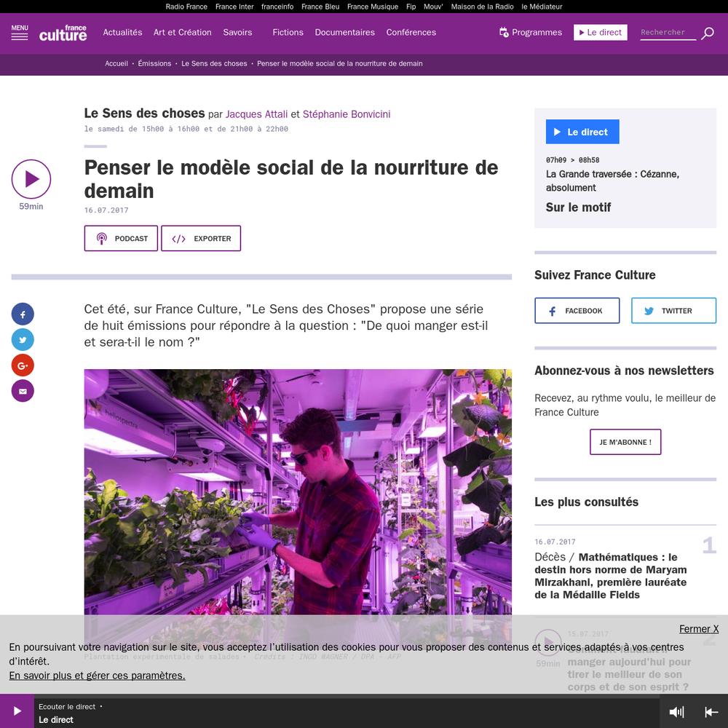Image resolution: width=728 pixels, height=728 pixels.
Task: Click the search magnifier icon
Action: (708, 33)
